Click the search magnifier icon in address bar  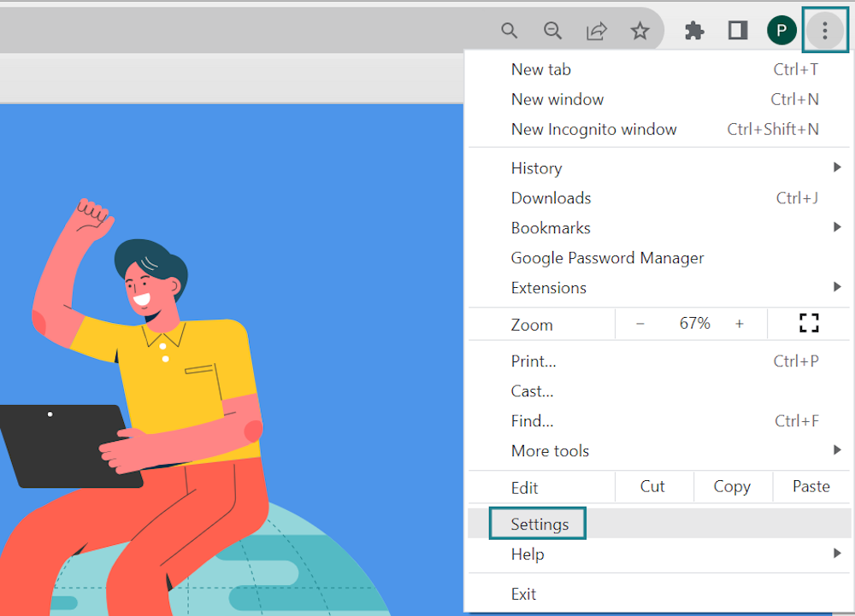pos(510,32)
